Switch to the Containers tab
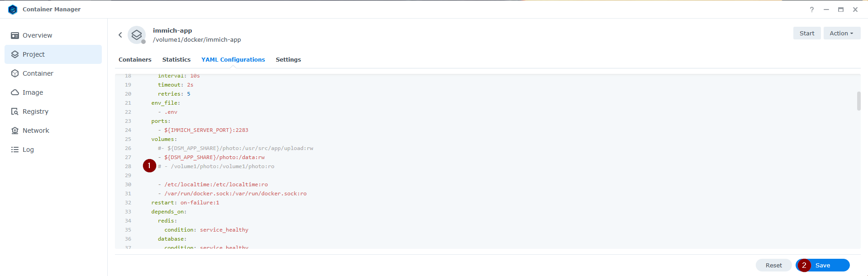868x276 pixels. (x=135, y=59)
